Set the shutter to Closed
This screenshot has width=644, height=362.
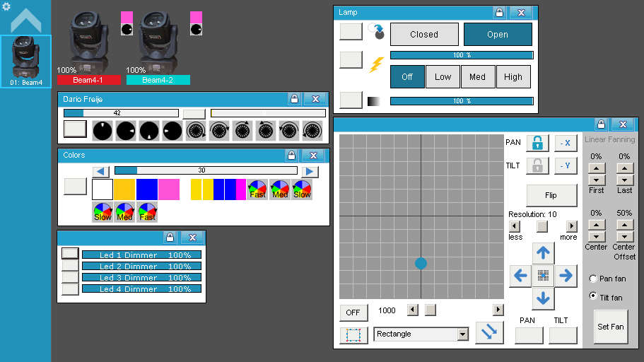tap(424, 34)
